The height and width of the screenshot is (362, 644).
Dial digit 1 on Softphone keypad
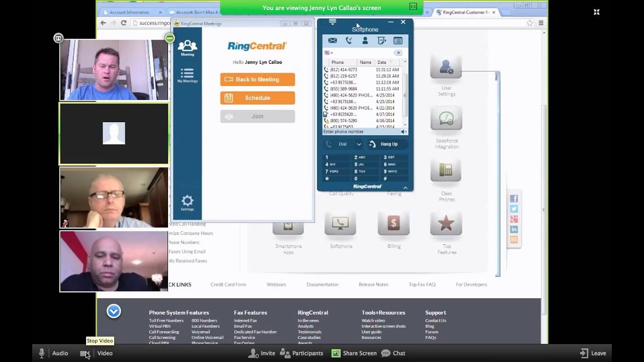coord(336,157)
